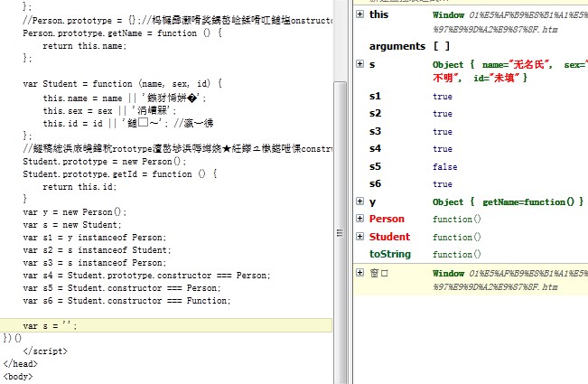Click line 'var s6 = Student.constructor === Function;'
This screenshot has width=588, height=384.
point(126,301)
